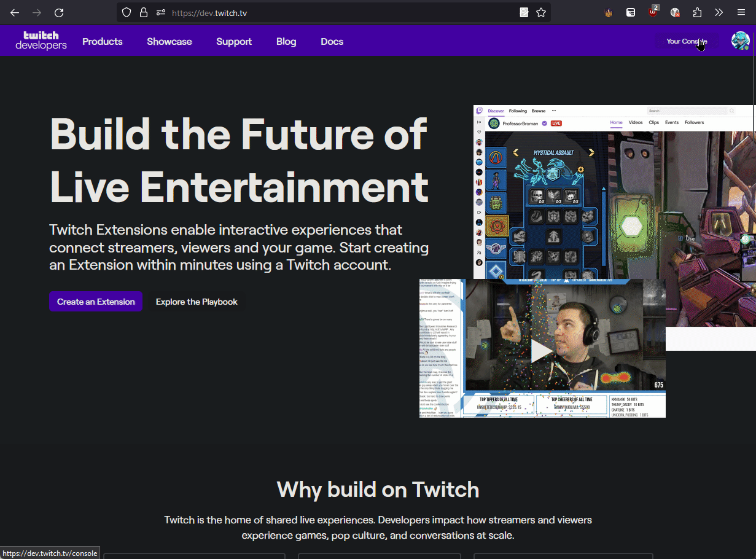
Task: Reload the page with the refresh icon
Action: [x=59, y=12]
